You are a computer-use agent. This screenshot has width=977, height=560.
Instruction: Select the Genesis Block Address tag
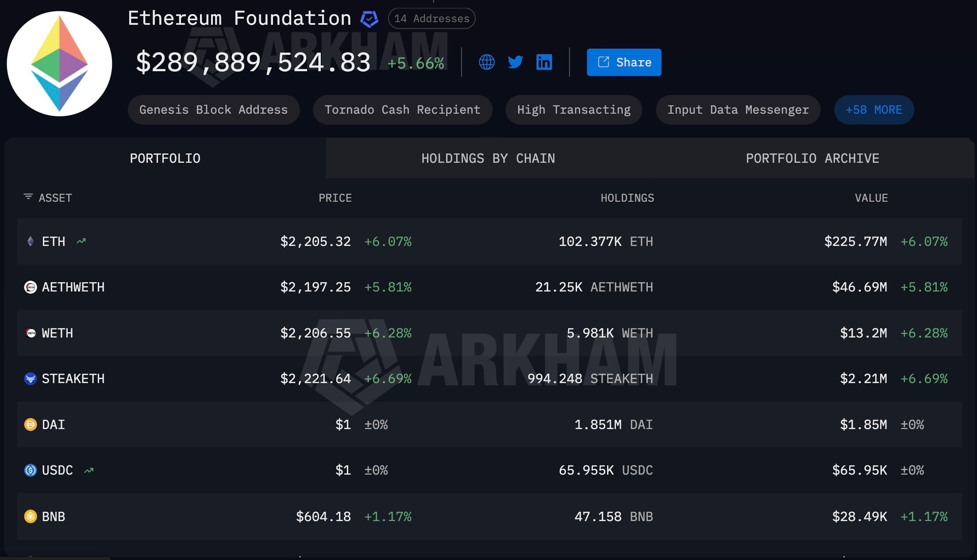pos(213,110)
